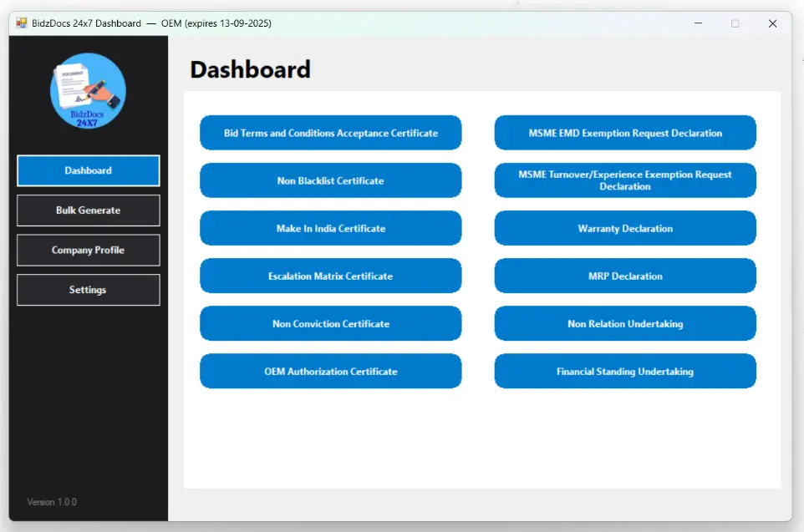
Task: Click the Version 1.0.0 label
Action: click(x=52, y=502)
